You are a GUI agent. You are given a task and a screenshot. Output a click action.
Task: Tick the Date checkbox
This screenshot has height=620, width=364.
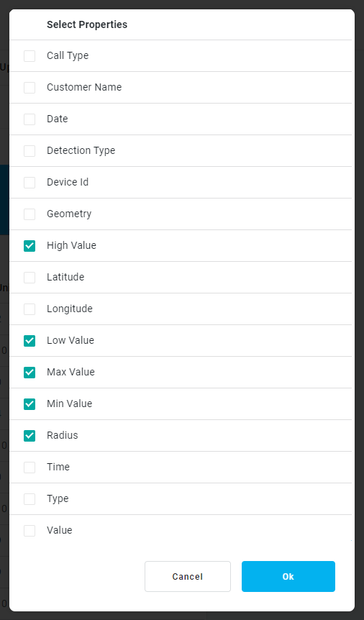(x=29, y=119)
